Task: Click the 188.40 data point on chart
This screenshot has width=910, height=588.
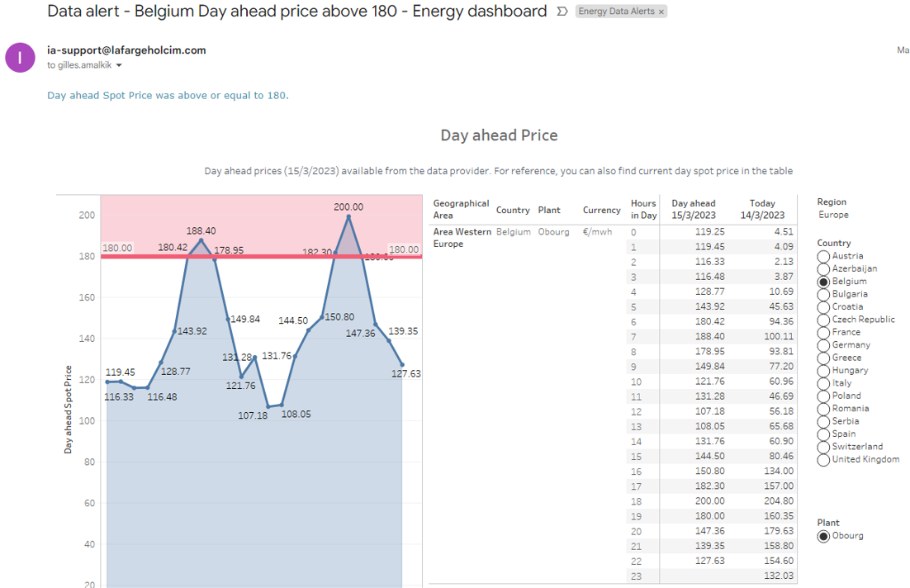Action: pos(201,239)
